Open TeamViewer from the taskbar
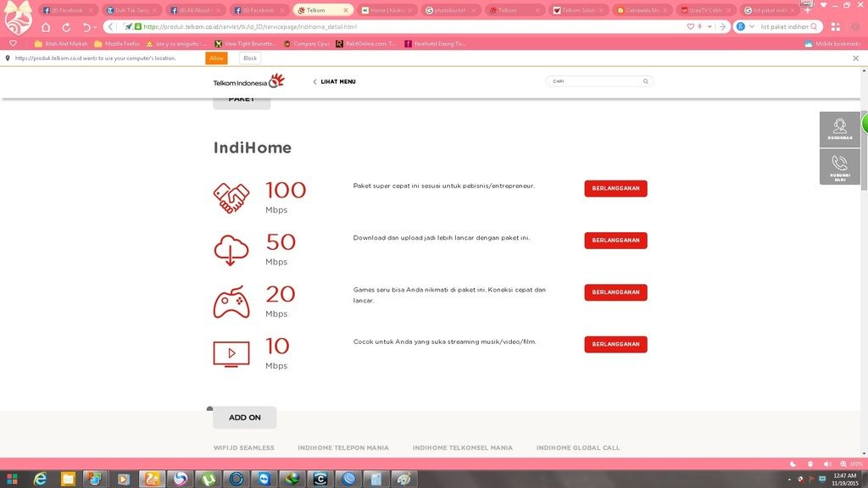This screenshot has width=868, height=488. (x=264, y=480)
